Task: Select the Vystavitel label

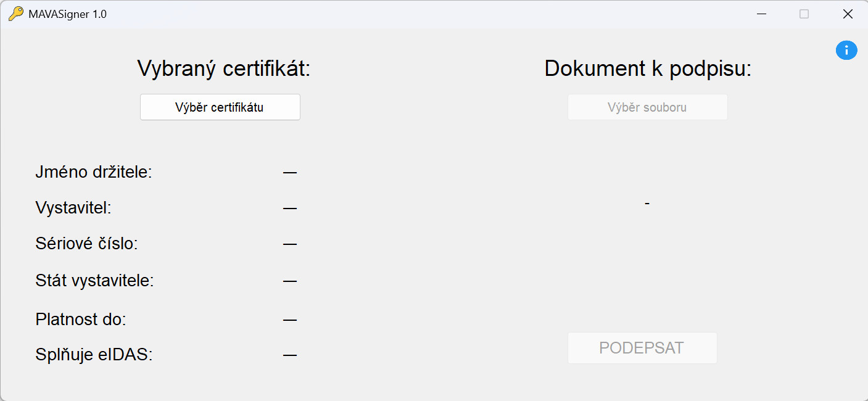Action: 73,208
